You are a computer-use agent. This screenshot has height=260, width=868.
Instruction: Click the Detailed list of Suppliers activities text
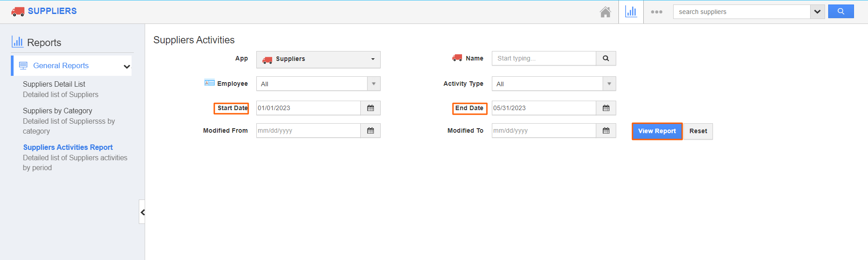coord(75,162)
